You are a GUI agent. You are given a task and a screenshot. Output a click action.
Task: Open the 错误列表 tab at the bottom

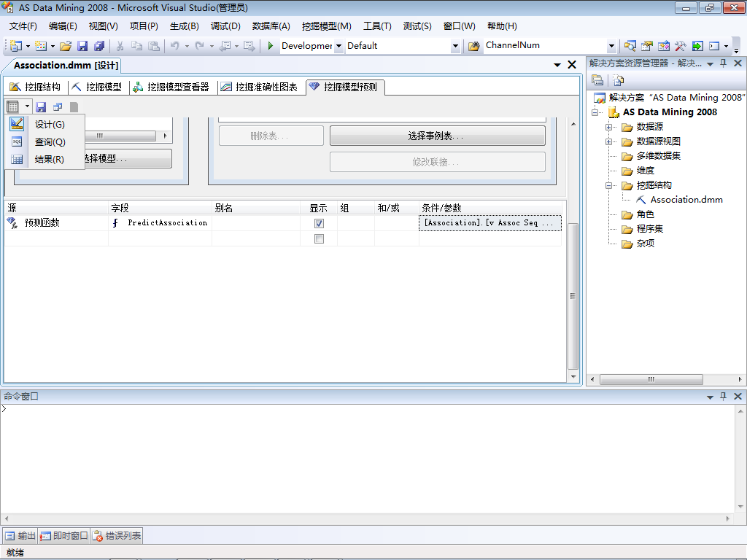pyautogui.click(x=117, y=536)
